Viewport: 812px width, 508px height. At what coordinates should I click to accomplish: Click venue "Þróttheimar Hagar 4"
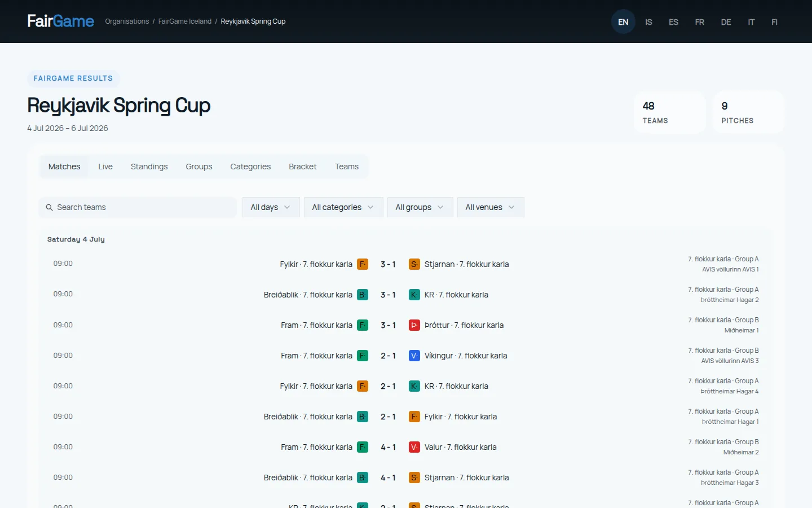click(730, 391)
